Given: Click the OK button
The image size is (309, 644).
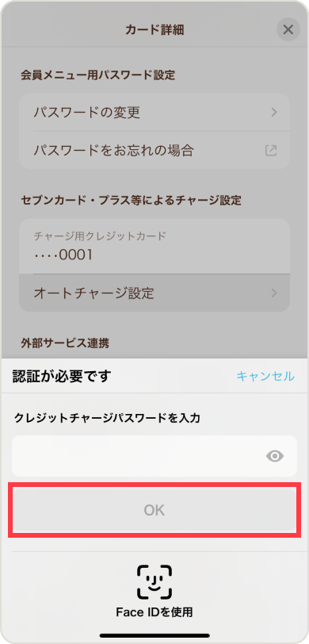Looking at the screenshot, I should pyautogui.click(x=154, y=510).
